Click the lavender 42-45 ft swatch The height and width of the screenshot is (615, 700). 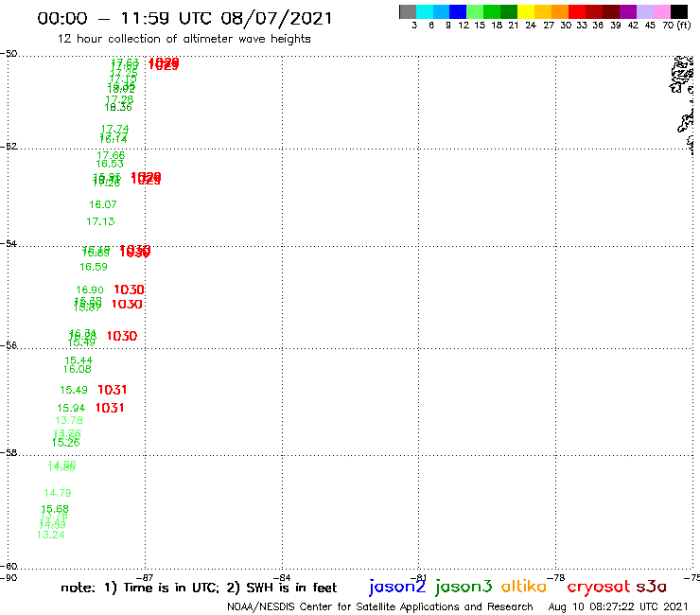click(x=644, y=12)
